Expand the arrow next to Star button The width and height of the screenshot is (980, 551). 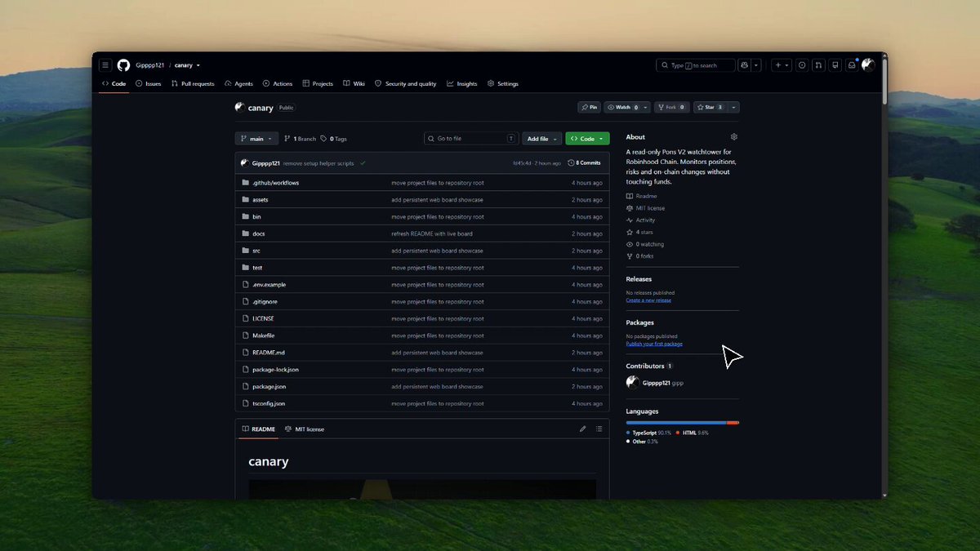click(733, 107)
